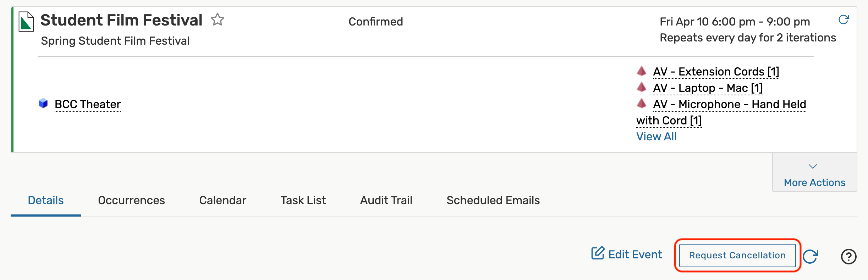868x280 pixels.
Task: Open the Calendar tab
Action: click(x=223, y=200)
